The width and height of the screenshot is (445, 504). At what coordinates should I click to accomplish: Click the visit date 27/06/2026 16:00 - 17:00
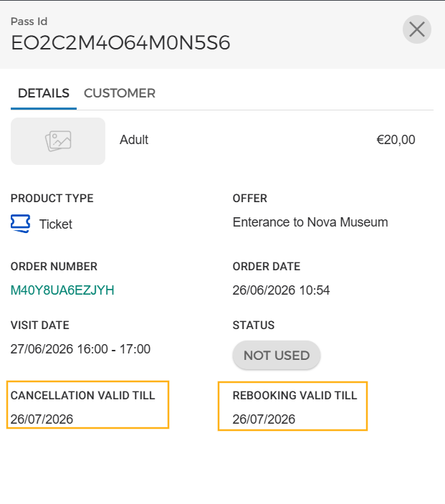tap(80, 349)
